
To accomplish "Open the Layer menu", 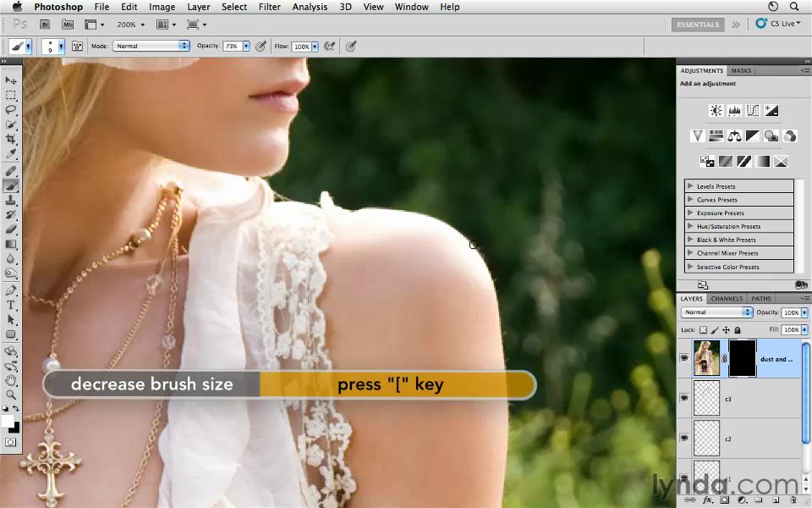I will tap(198, 7).
